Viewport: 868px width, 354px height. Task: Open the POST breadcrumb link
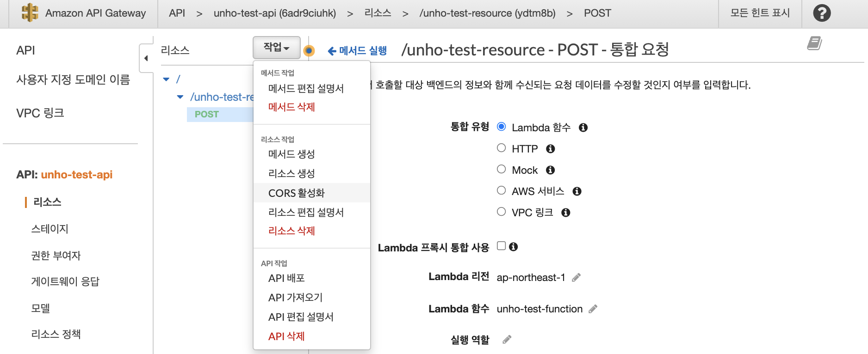597,13
